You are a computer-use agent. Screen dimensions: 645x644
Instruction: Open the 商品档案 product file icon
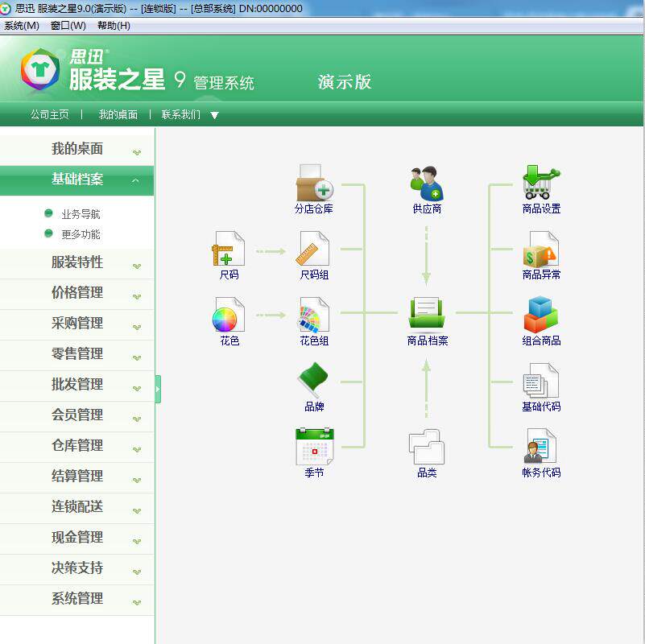click(427, 314)
